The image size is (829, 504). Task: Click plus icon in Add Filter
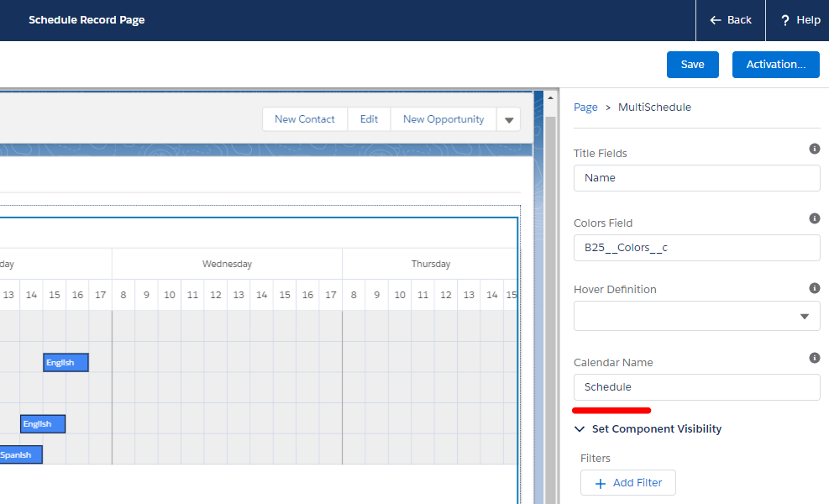click(600, 483)
